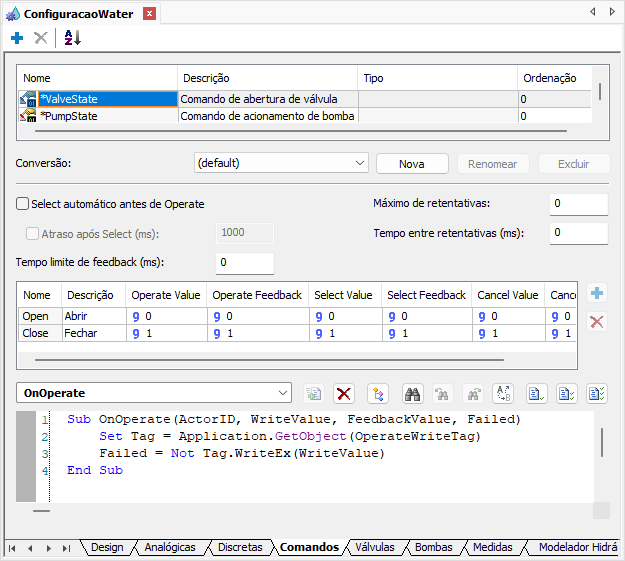Expand the OnOperate event dropdown
The width and height of the screenshot is (625, 561).
[282, 394]
